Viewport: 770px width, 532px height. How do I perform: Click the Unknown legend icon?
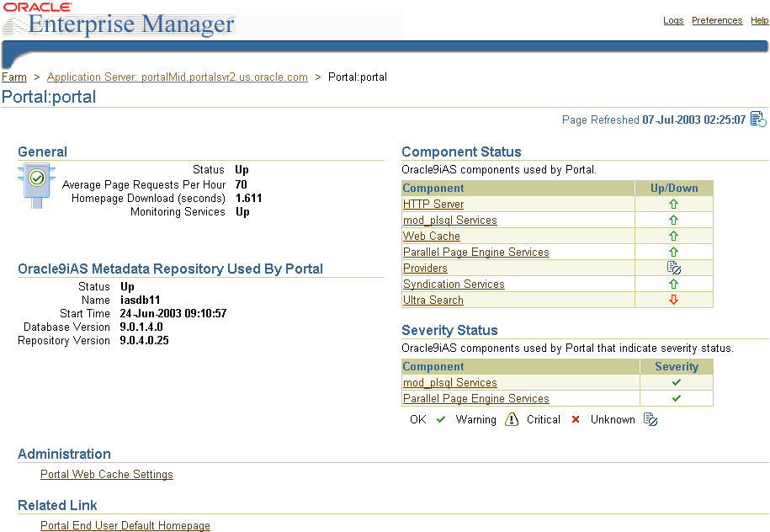pos(651,419)
